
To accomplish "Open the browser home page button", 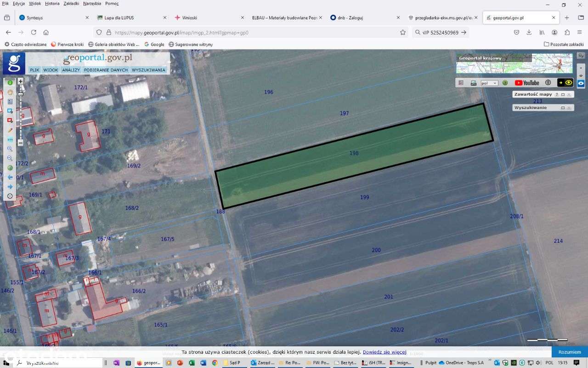I will 46,33.
